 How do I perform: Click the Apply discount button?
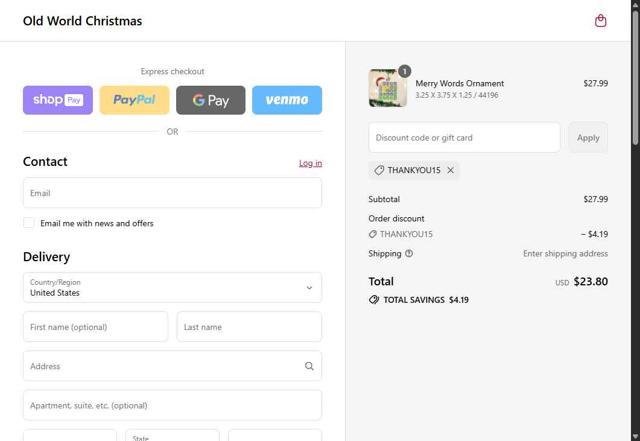[588, 138]
